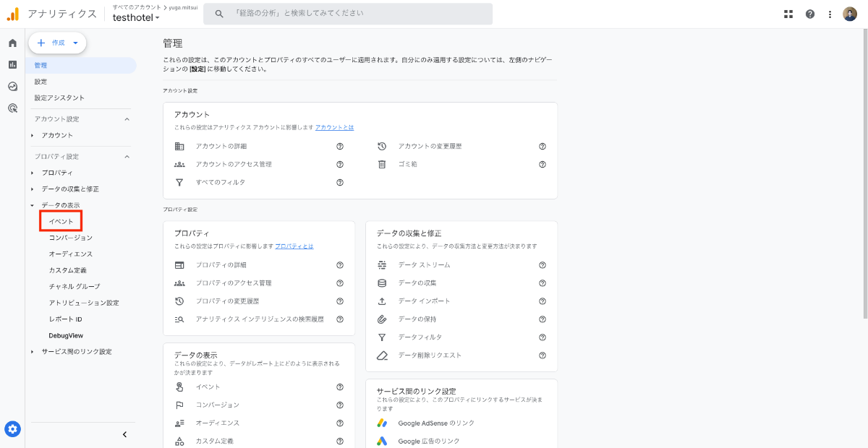Click the blue Admin gear icon
Screen dimensions: 868x448
(12, 429)
